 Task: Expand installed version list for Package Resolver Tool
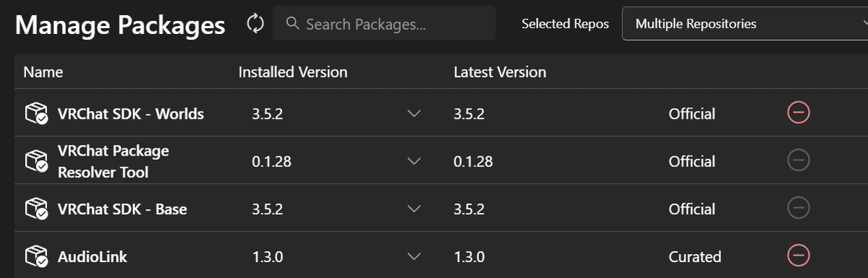414,161
